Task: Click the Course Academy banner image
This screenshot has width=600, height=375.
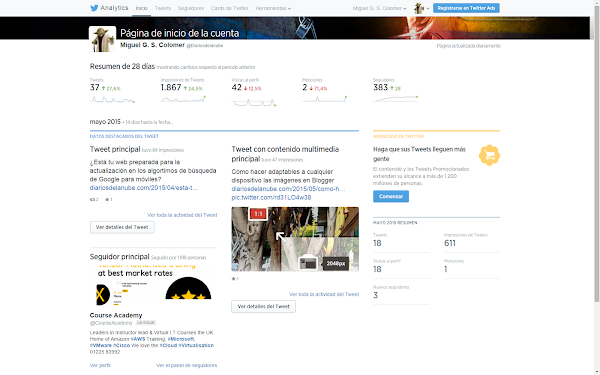Action: (153, 284)
